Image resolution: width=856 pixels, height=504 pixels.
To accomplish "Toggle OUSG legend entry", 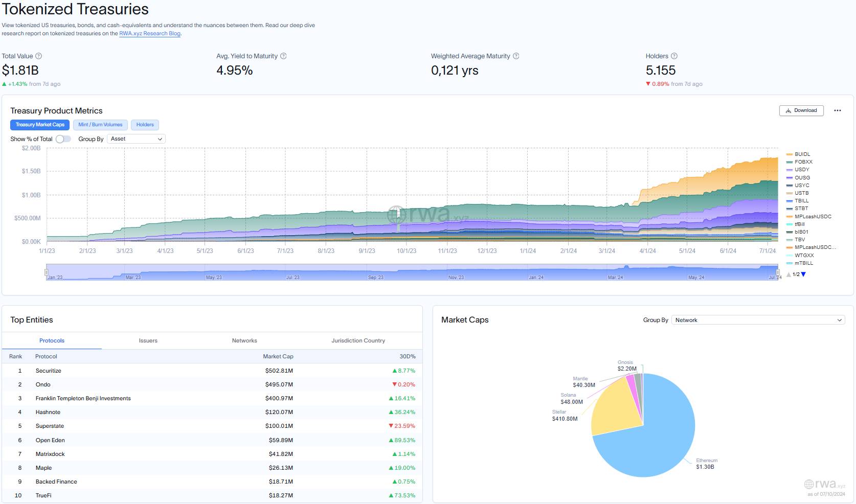I will (798, 178).
